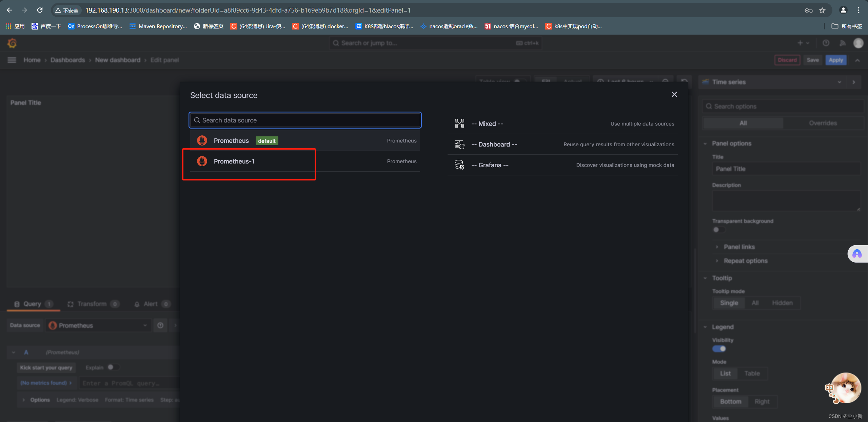Screen dimensions: 868x422
Task: Open the Query tab
Action: coord(33,304)
